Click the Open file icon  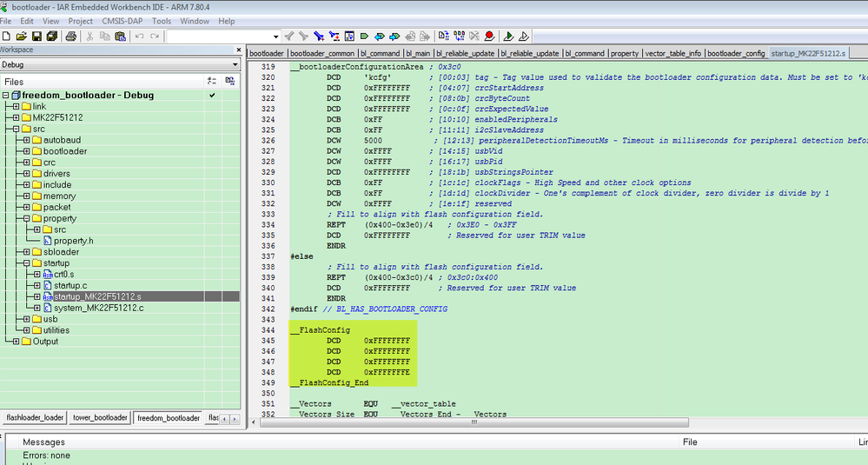21,37
